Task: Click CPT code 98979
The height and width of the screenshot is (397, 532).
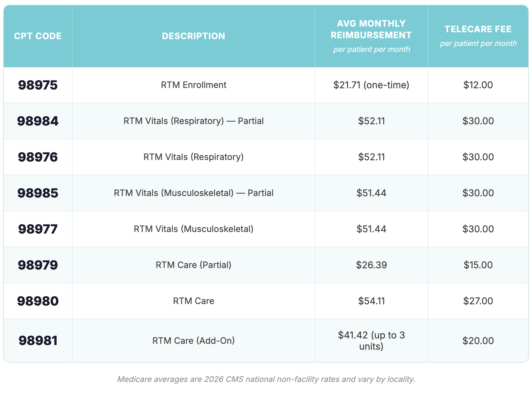Action: pyautogui.click(x=38, y=265)
